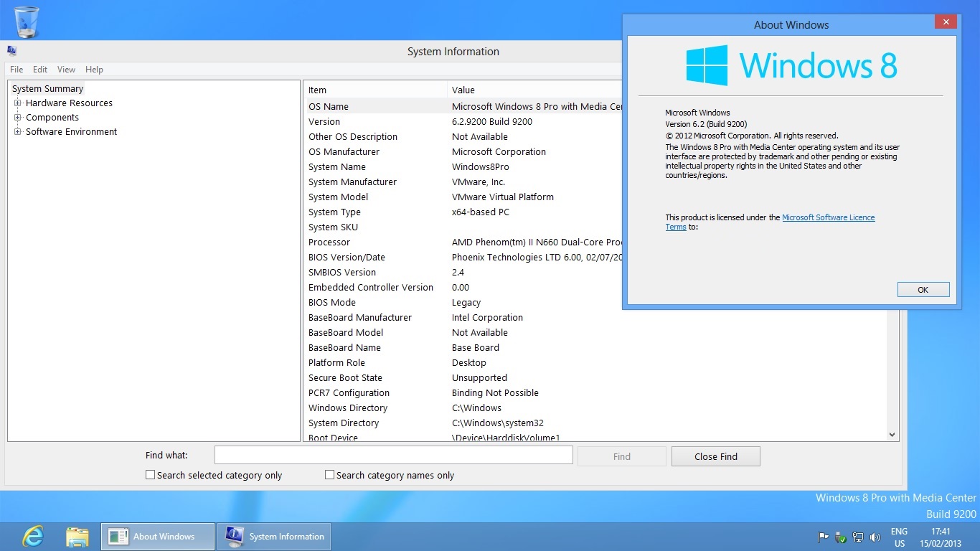This screenshot has height=551, width=980.
Task: Open Microsoft Software Licence Terms link
Action: coord(828,217)
